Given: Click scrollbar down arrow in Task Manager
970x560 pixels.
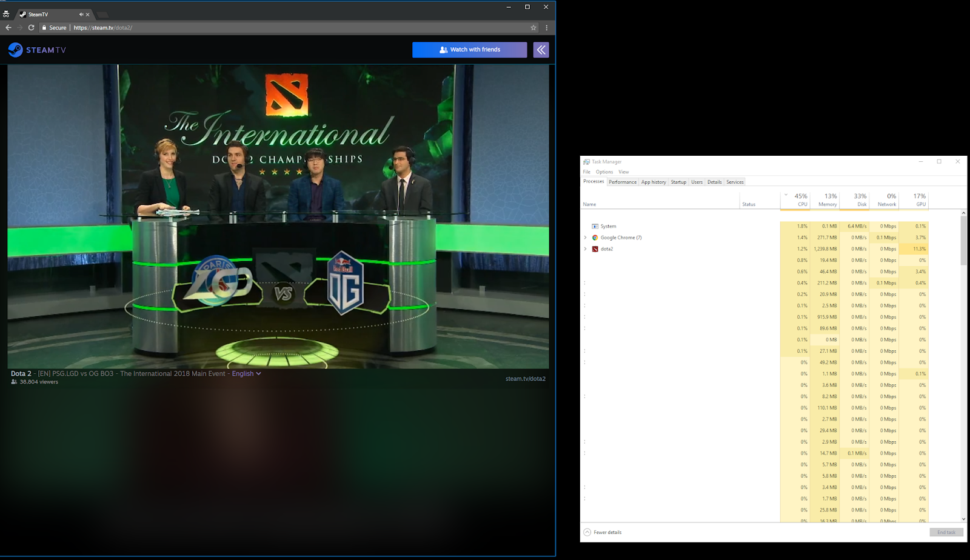Looking at the screenshot, I should [963, 519].
